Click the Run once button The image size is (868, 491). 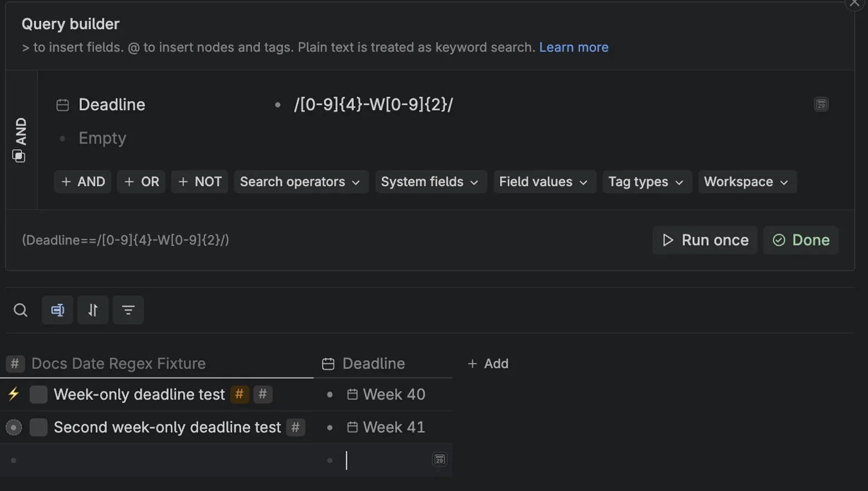tap(705, 240)
